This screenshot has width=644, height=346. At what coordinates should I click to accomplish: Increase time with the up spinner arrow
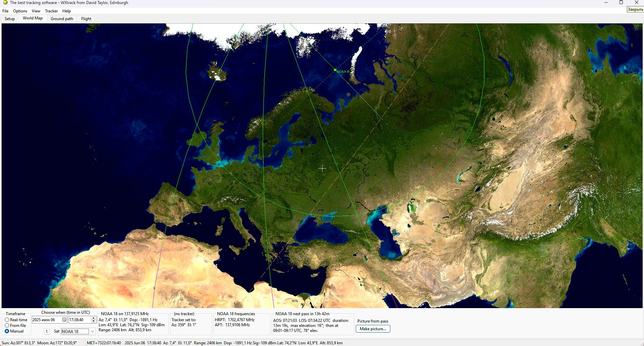tap(93, 318)
